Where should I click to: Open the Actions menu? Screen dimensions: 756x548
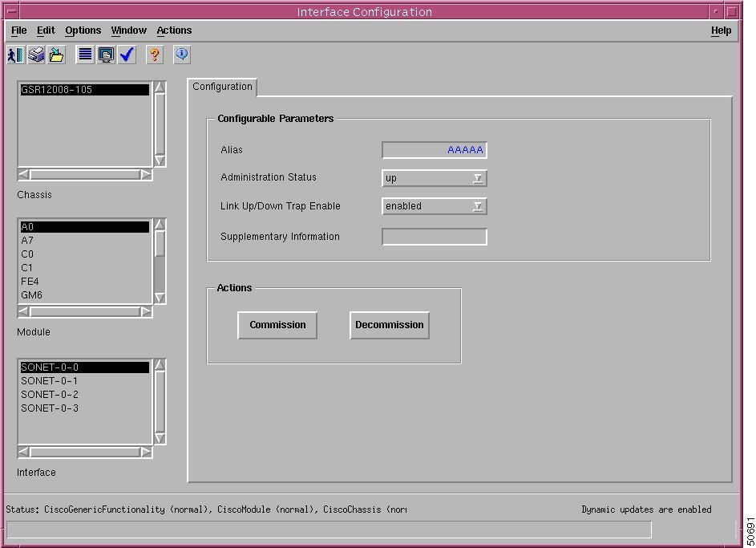(x=174, y=30)
